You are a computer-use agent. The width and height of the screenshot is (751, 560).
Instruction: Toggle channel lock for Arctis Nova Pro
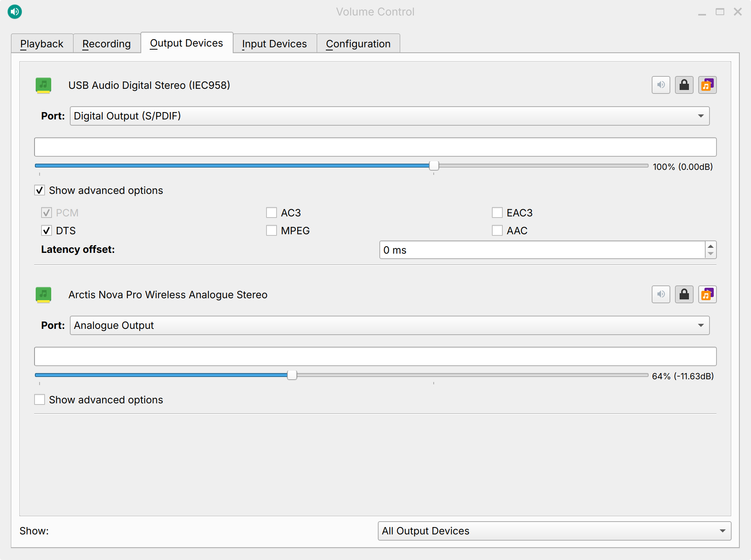click(x=684, y=294)
